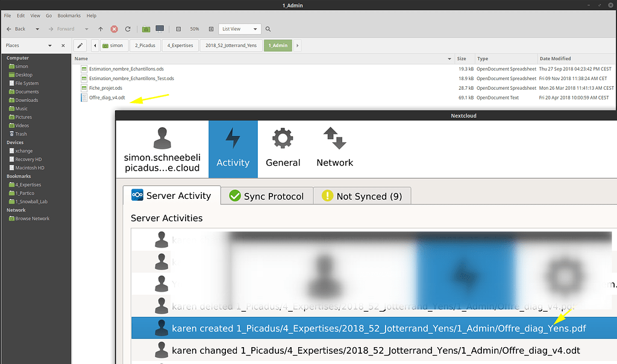Go up to the parent folder
Viewport: 617px width, 364px height.
click(101, 29)
